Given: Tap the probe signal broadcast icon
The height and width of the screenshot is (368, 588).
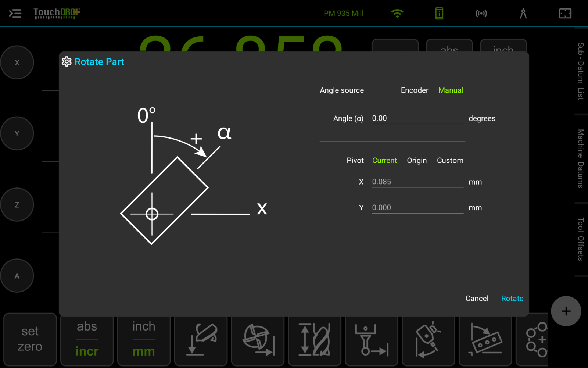Looking at the screenshot, I should pos(481,14).
